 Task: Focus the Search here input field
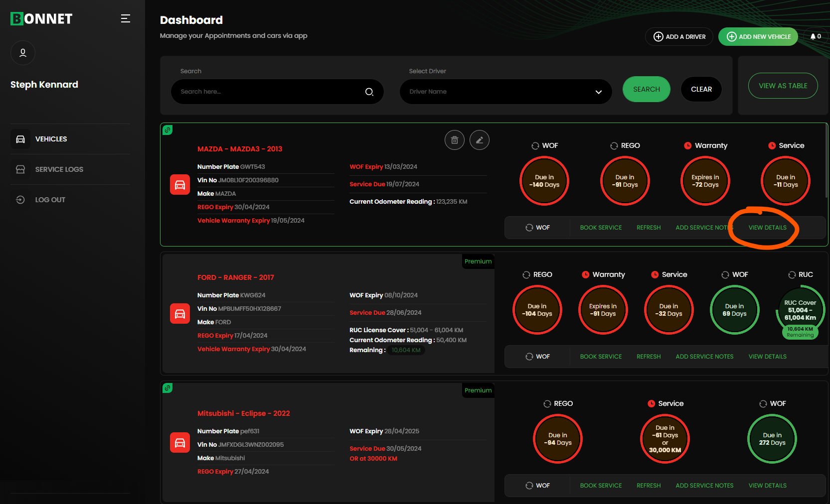277,92
